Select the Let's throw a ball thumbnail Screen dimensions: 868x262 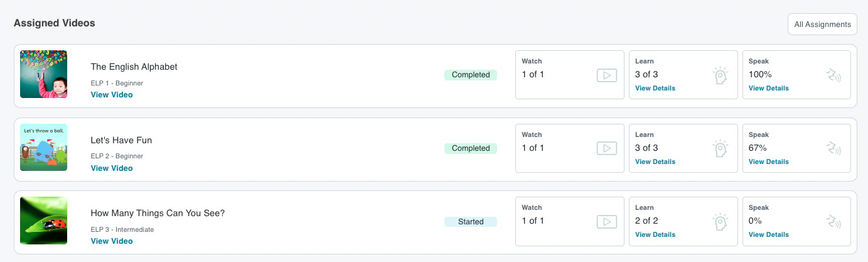click(44, 147)
